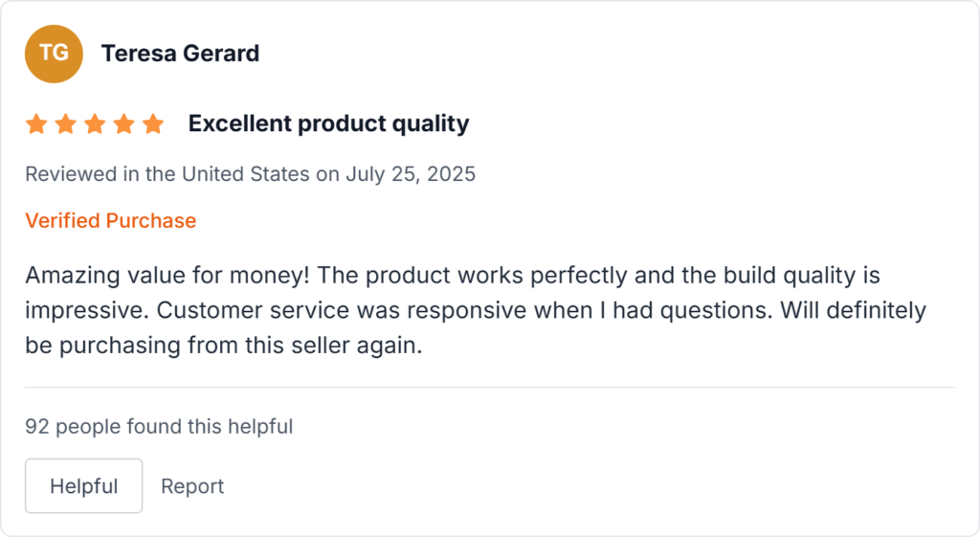This screenshot has height=537, width=980.
Task: Click 'United States' in the review location
Action: click(245, 175)
